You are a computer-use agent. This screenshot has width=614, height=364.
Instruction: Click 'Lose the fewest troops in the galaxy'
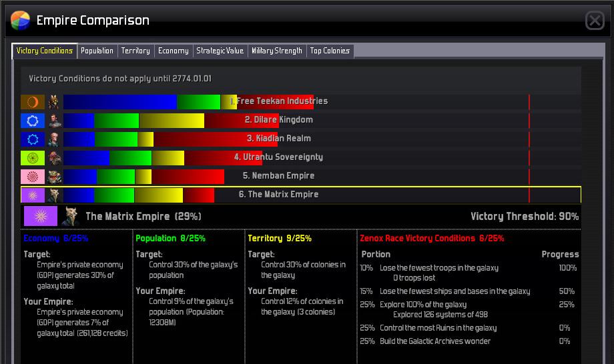click(x=439, y=268)
